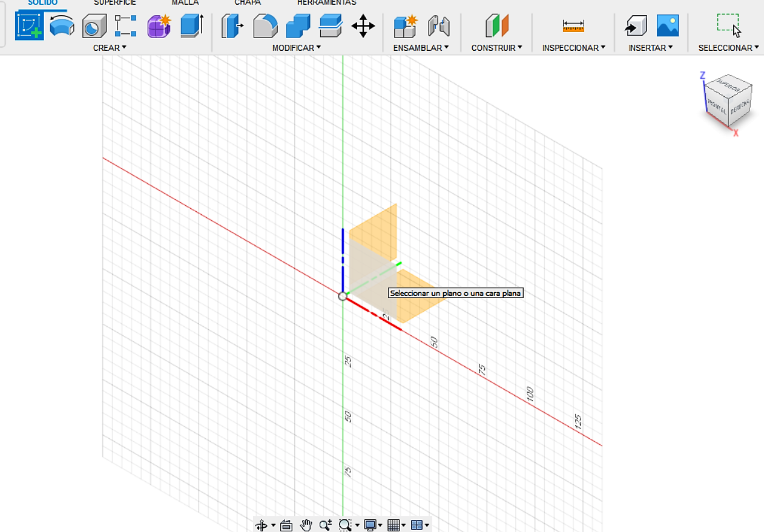
Task: Click the Insert Derive icon
Action: click(636, 27)
